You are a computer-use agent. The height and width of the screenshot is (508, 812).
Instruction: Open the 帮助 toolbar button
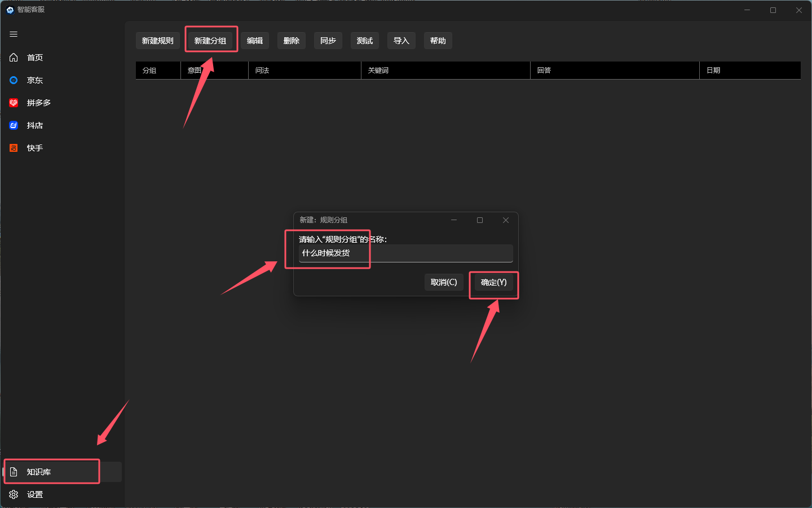[x=438, y=41]
